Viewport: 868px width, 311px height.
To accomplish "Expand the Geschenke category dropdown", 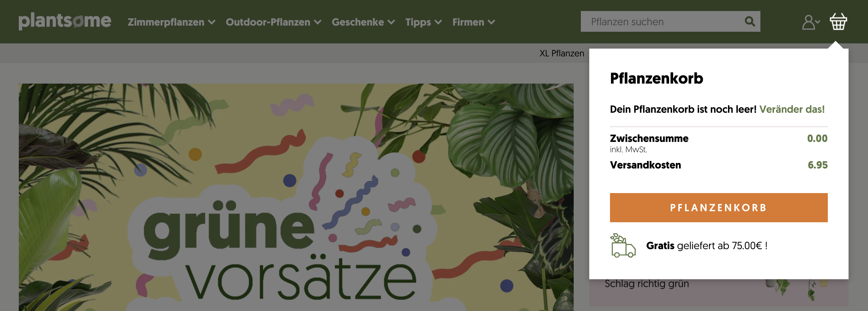I will pos(392,22).
